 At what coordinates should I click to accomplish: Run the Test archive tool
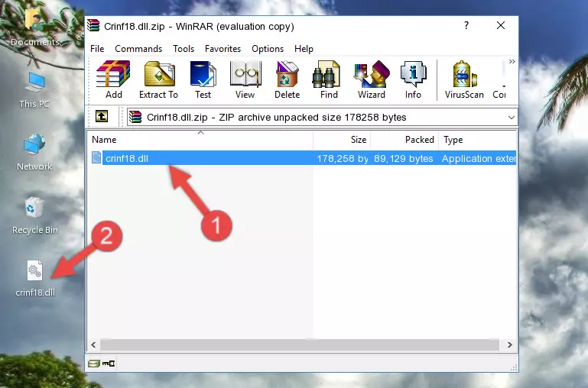(x=203, y=79)
